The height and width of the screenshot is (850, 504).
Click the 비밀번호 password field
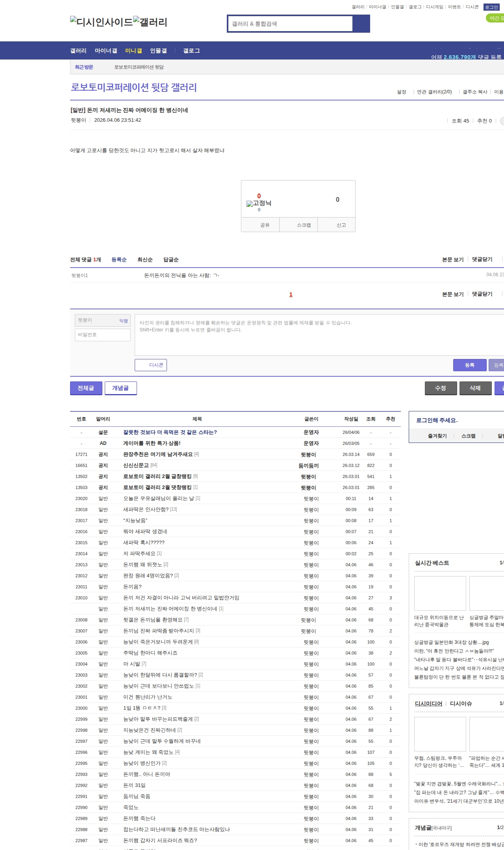(103, 335)
